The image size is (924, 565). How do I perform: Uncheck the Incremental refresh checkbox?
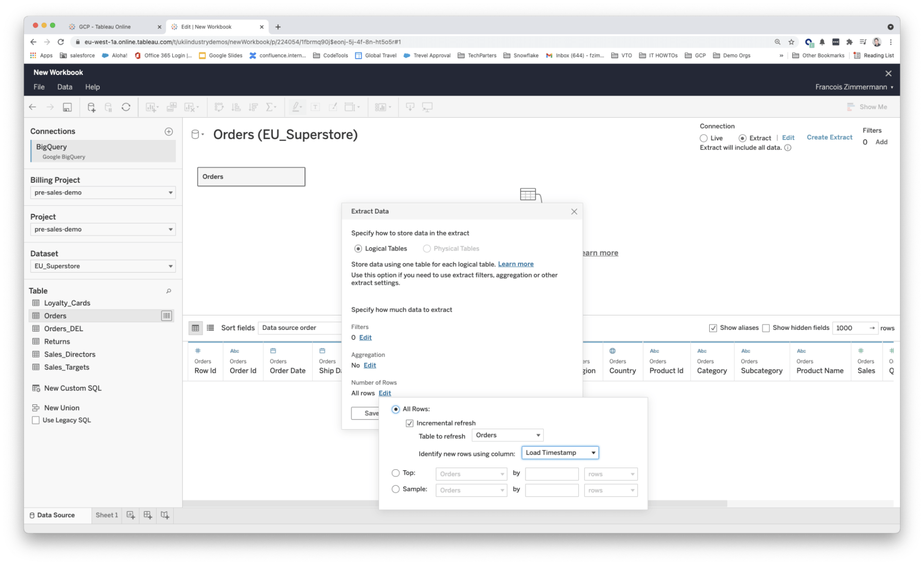(409, 423)
